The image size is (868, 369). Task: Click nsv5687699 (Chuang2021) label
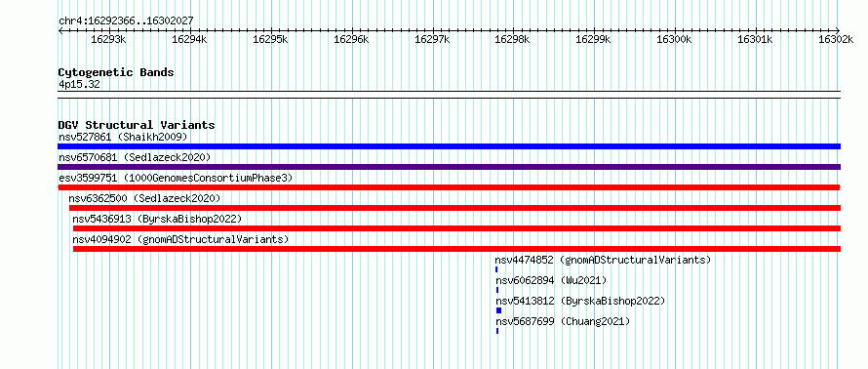pyautogui.click(x=563, y=322)
